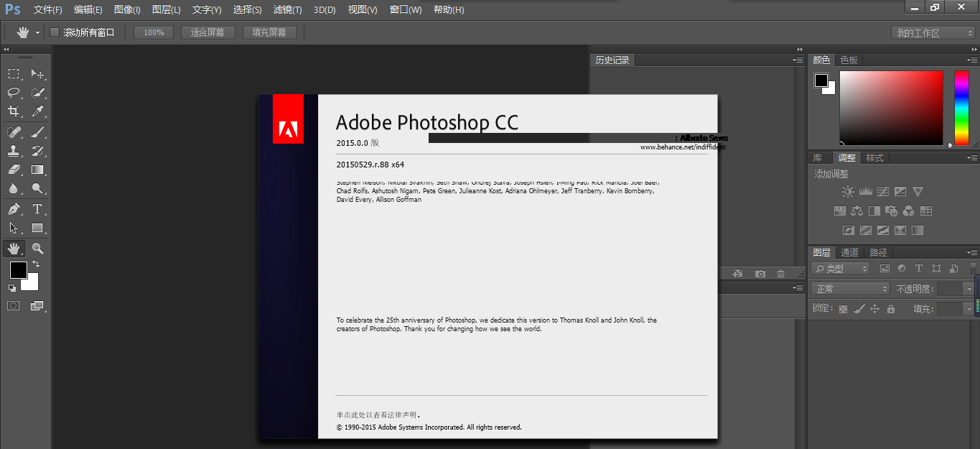
Task: Add a Curves adjustment
Action: (883, 192)
